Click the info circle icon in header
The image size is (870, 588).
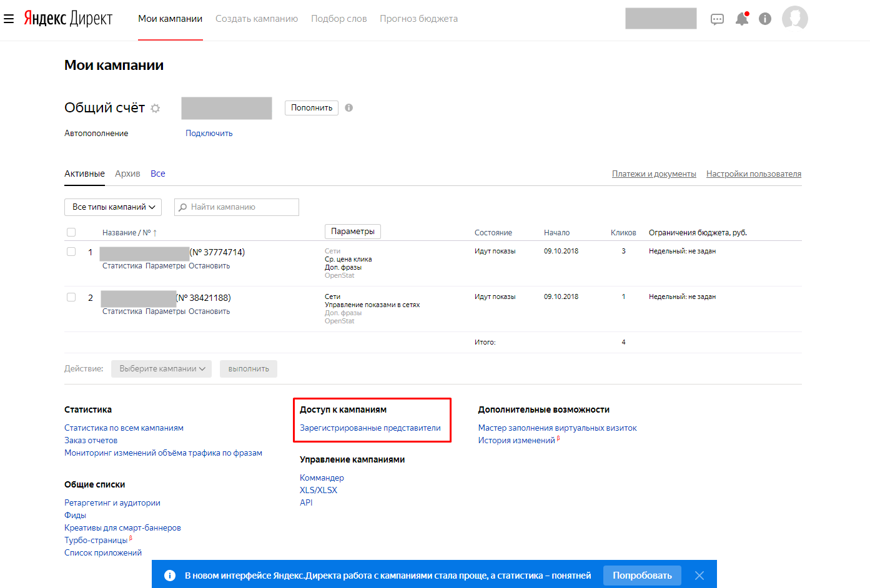click(x=765, y=19)
